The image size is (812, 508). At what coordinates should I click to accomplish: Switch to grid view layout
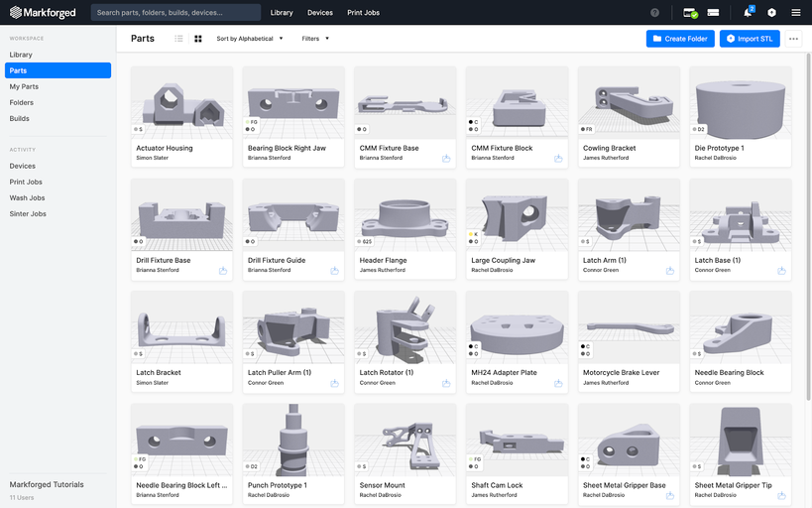click(x=198, y=39)
